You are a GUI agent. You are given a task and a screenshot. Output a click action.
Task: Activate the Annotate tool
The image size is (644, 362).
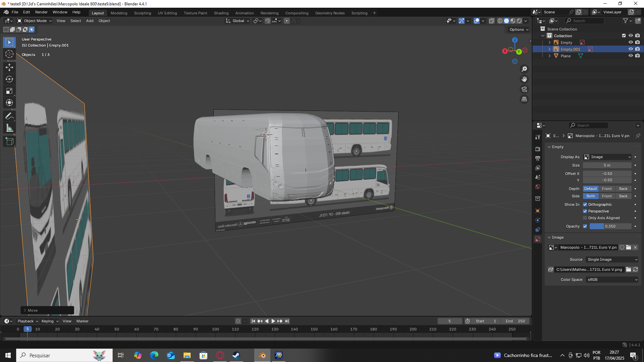coord(9,116)
